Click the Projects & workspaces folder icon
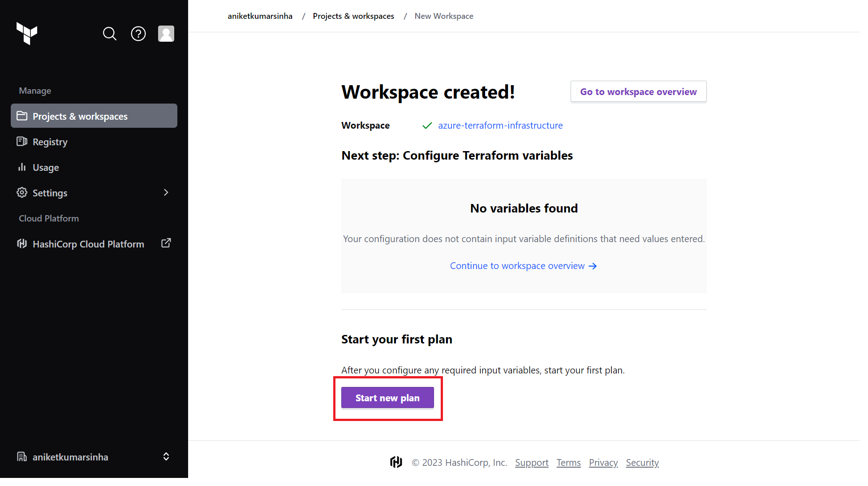The height and width of the screenshot is (486, 868). (x=22, y=116)
